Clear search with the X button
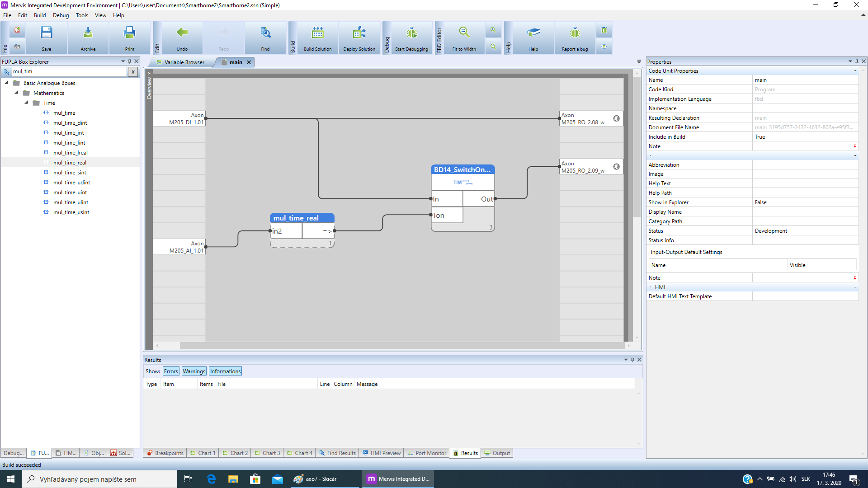868x488 pixels. point(132,72)
